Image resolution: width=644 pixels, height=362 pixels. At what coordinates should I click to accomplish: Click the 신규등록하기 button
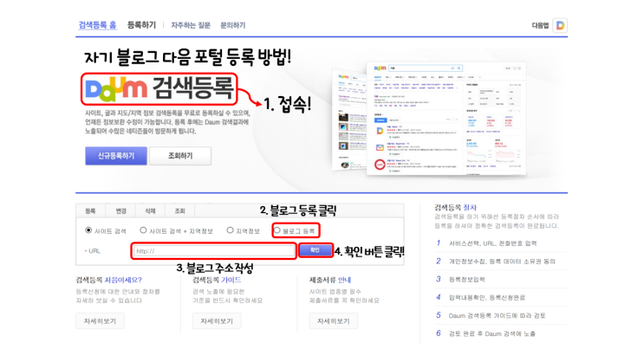(116, 156)
